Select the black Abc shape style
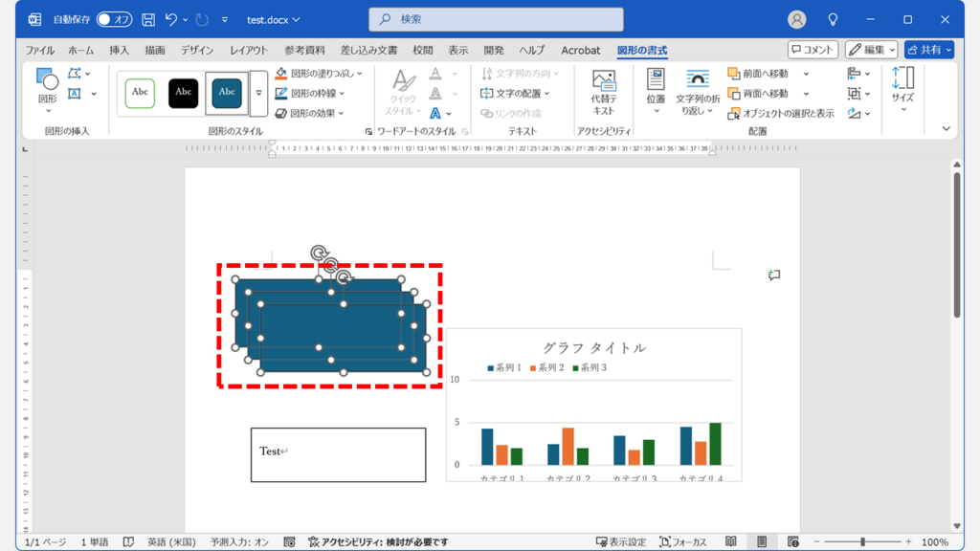This screenshot has height=551, width=980. (183, 93)
